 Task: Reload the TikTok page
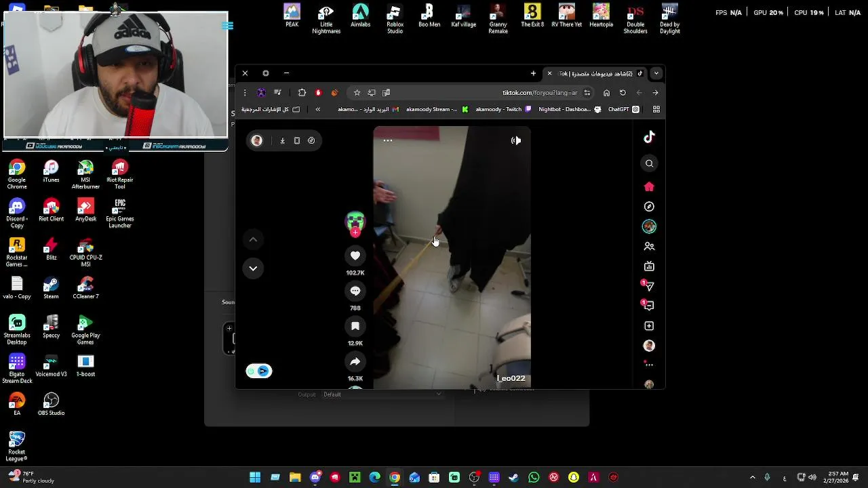pos(623,93)
